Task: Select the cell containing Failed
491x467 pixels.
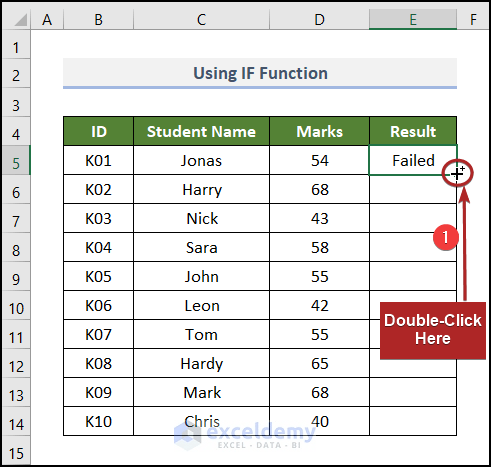Action: click(x=413, y=160)
